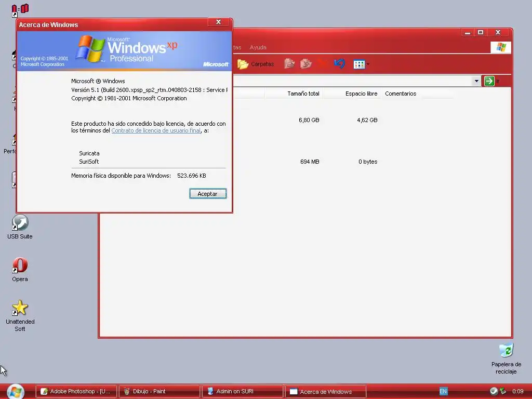Sort by the Comentarios column header
This screenshot has height=399, width=532.
point(417,94)
